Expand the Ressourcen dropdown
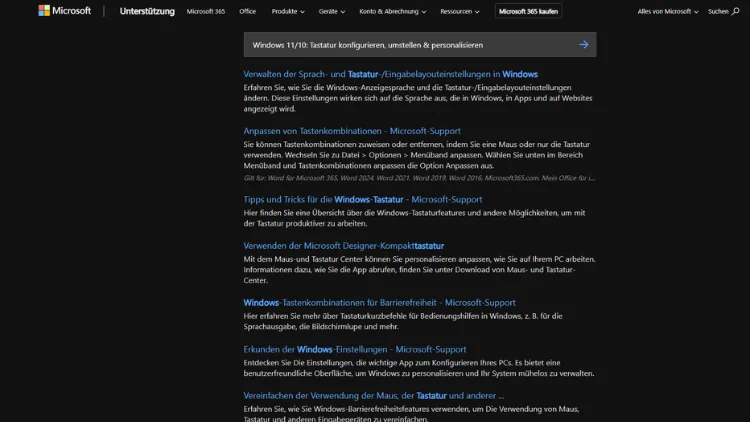The image size is (750, 422). [460, 11]
